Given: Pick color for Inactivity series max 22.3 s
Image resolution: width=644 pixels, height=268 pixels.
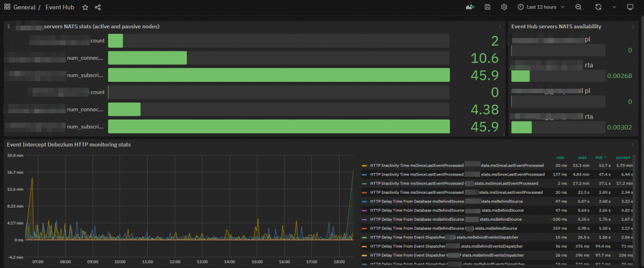Looking at the screenshot, I should click(x=364, y=193).
